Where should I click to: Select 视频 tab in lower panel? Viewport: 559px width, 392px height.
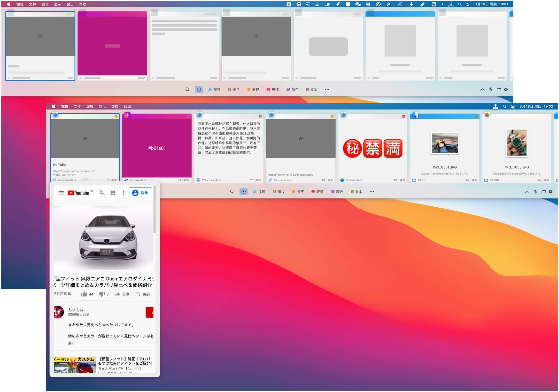259,192
